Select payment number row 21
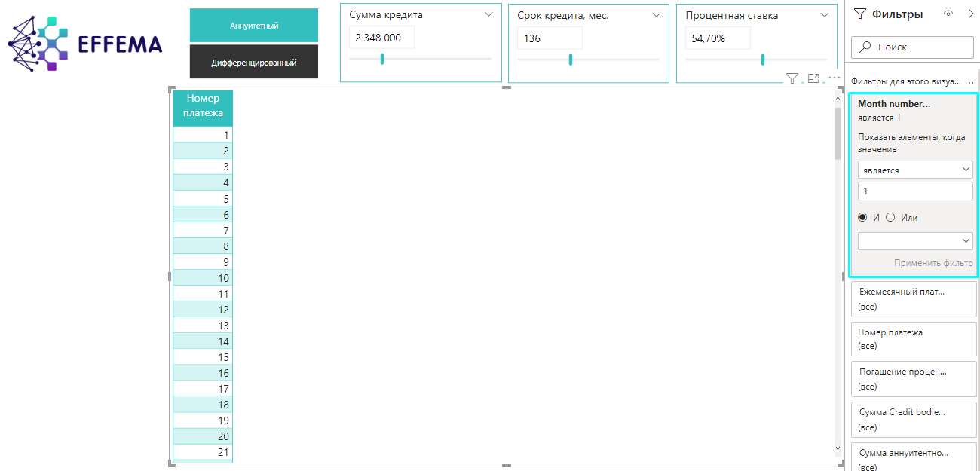The height and width of the screenshot is (471, 980). pos(204,452)
